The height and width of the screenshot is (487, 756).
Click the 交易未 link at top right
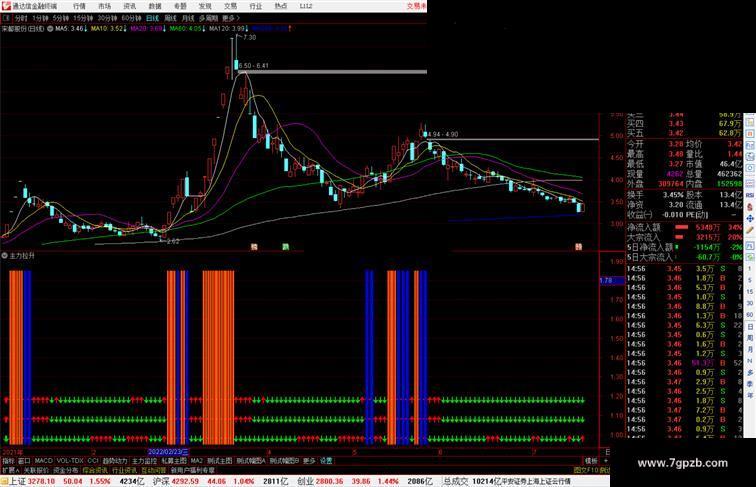[x=417, y=6]
